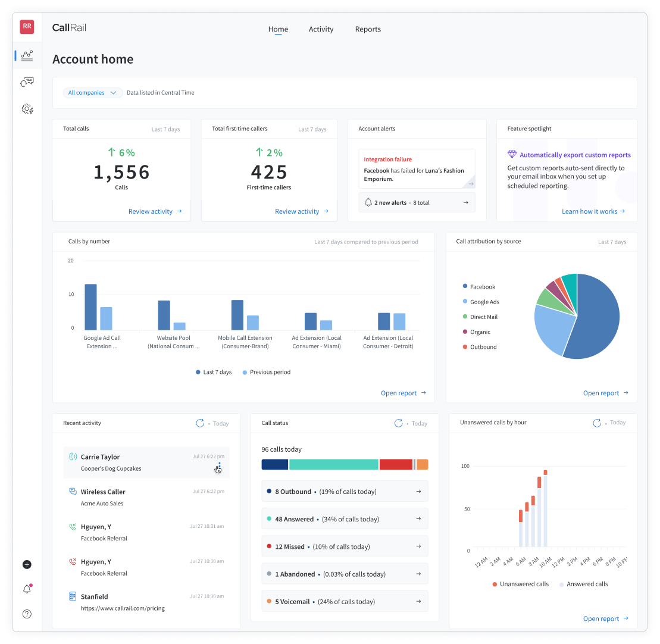Expand the 2 new alerts row
The image size is (660, 644).
[x=417, y=202]
